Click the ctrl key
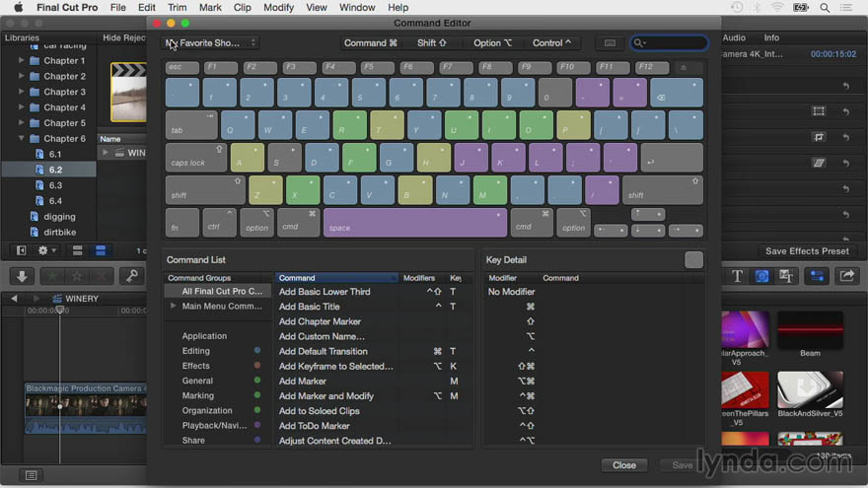The height and width of the screenshot is (488, 868). click(219, 223)
